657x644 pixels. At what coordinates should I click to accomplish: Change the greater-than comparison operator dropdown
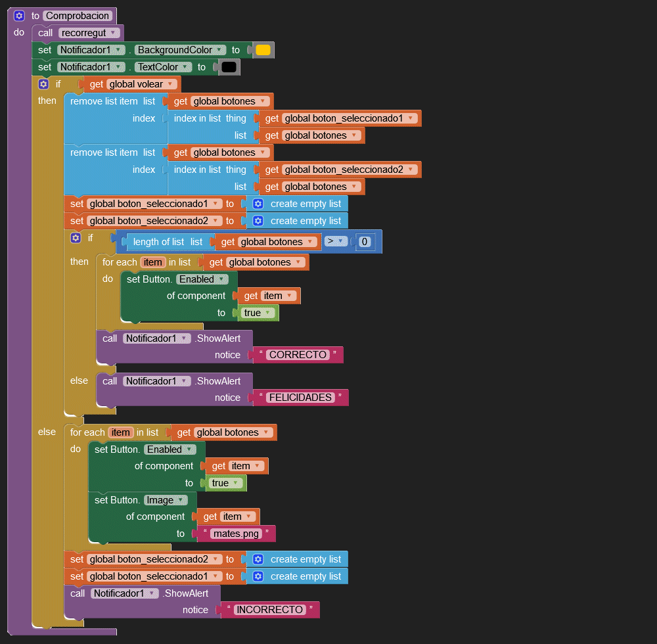click(336, 242)
